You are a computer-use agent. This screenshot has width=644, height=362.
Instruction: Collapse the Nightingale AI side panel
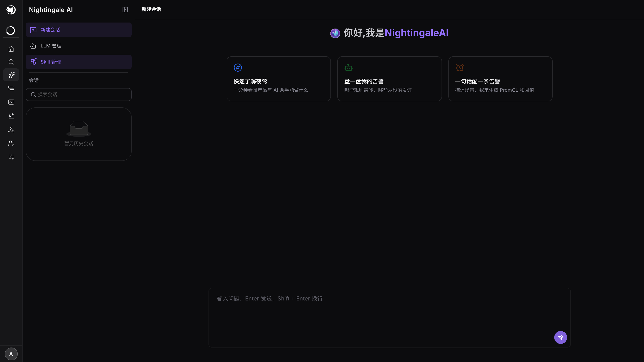[125, 10]
